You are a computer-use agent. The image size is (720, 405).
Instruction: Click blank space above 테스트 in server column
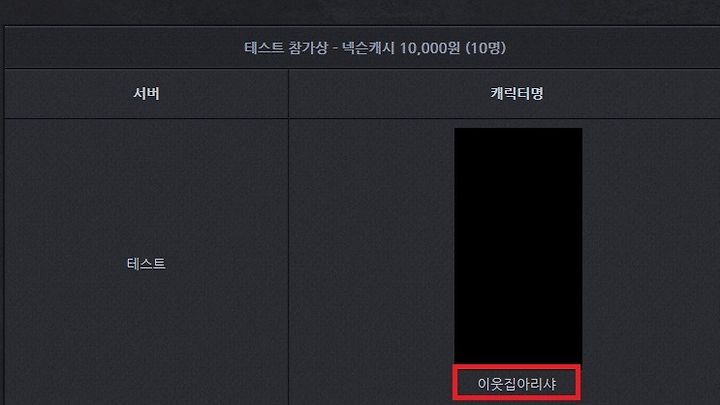(x=146, y=186)
